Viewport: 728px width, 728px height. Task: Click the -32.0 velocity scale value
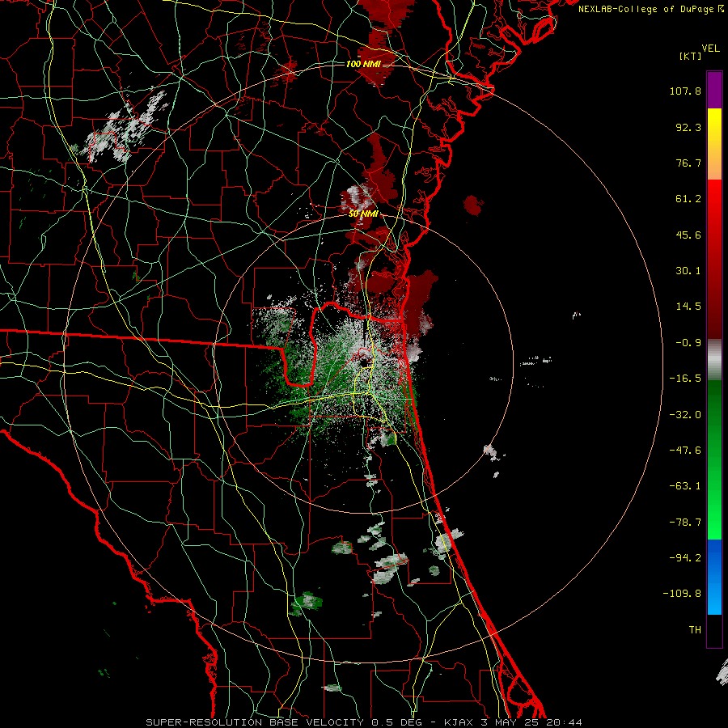click(x=685, y=415)
